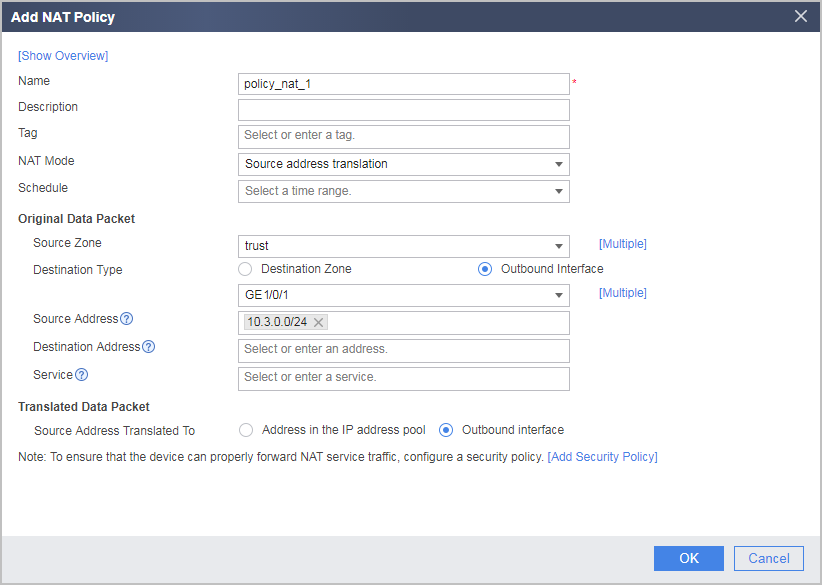822x585 pixels.
Task: Click Multiple link beside Source Zone
Action: pos(623,244)
